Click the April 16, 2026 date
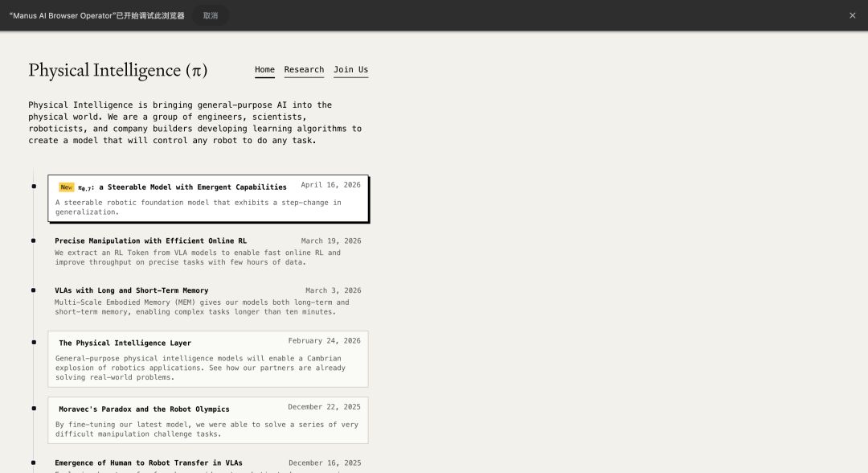 click(330, 185)
